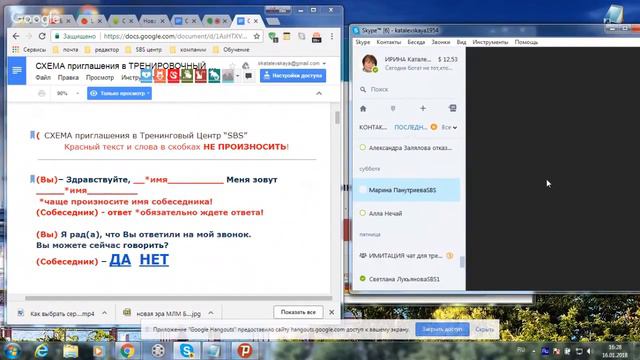Bookmark this page with star icon
Viewport: 640px width, 360px height.
coord(256,36)
